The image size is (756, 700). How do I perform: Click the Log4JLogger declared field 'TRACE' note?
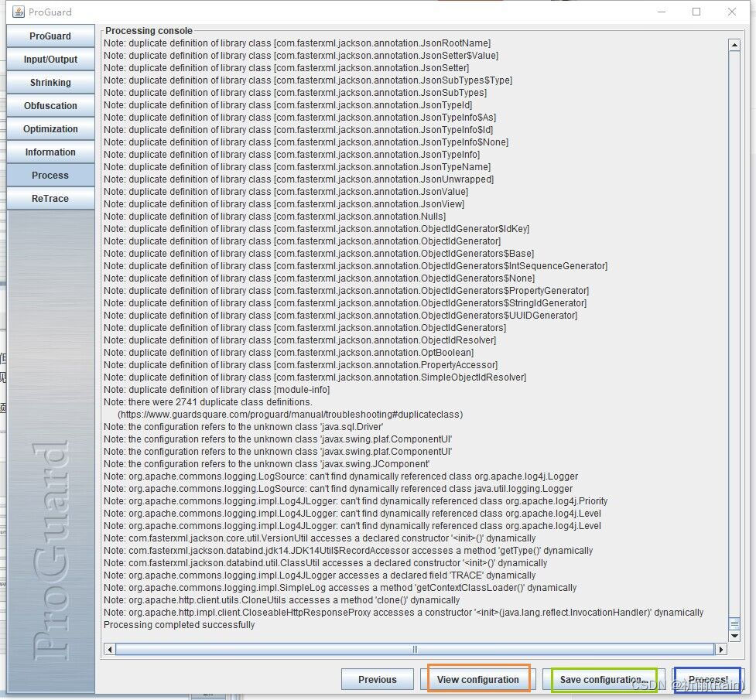(320, 575)
